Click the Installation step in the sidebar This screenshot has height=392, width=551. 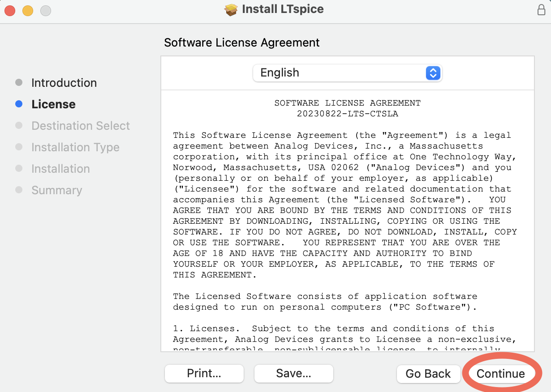pyautogui.click(x=60, y=169)
